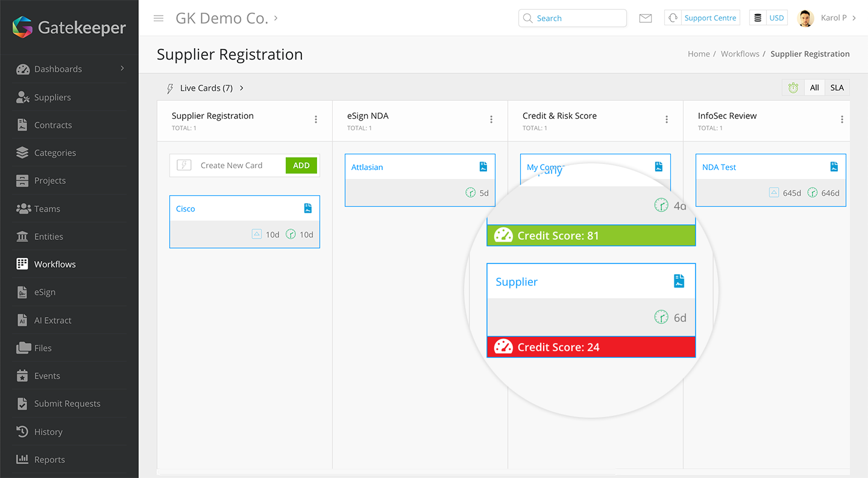Image resolution: width=868 pixels, height=478 pixels.
Task: Click the red Credit Score 24 bar
Action: point(591,347)
